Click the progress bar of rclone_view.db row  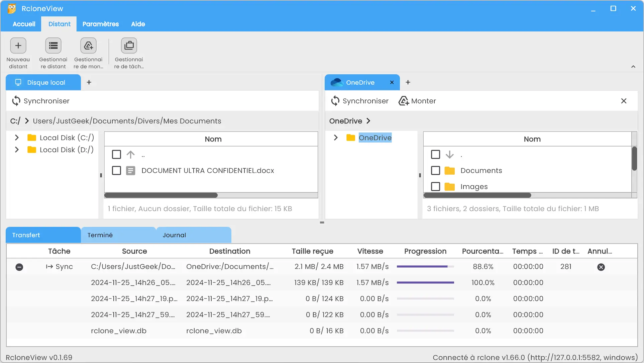[x=425, y=331]
